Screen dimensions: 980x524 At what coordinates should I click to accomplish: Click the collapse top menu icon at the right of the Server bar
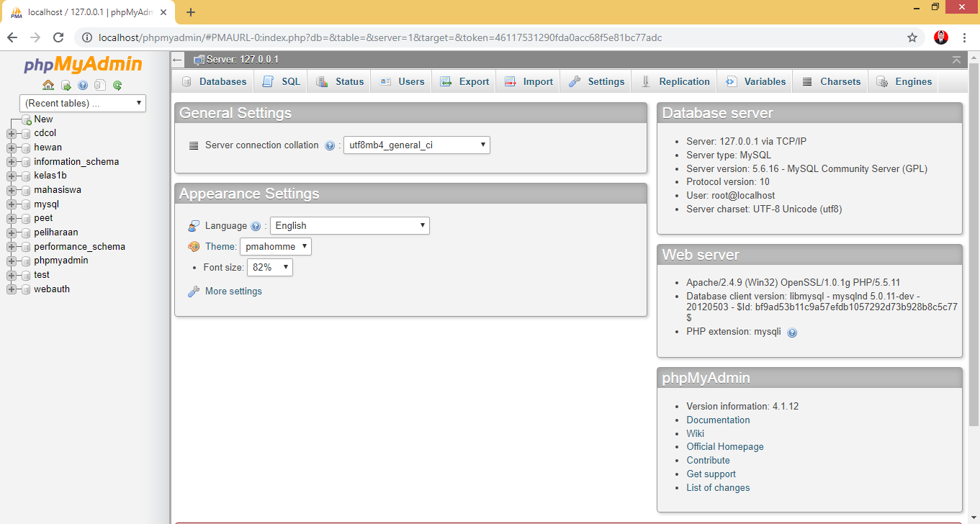coord(956,60)
